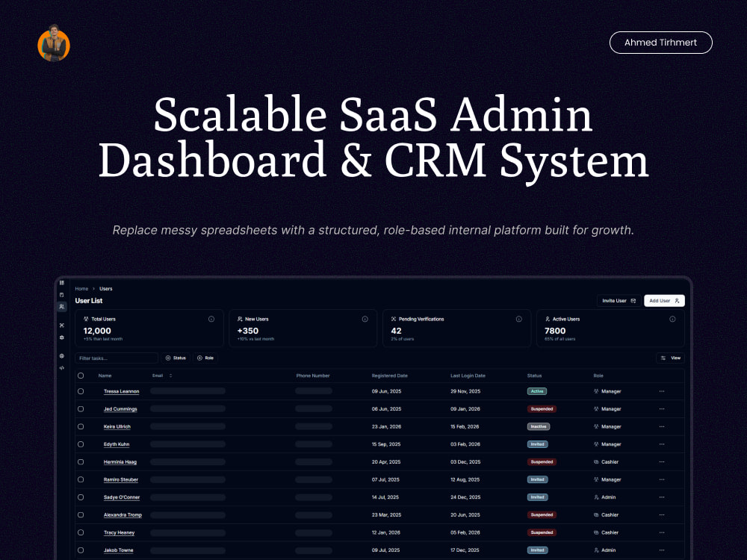Select Tracy Heaney row checkbox
The image size is (747, 560).
click(81, 532)
